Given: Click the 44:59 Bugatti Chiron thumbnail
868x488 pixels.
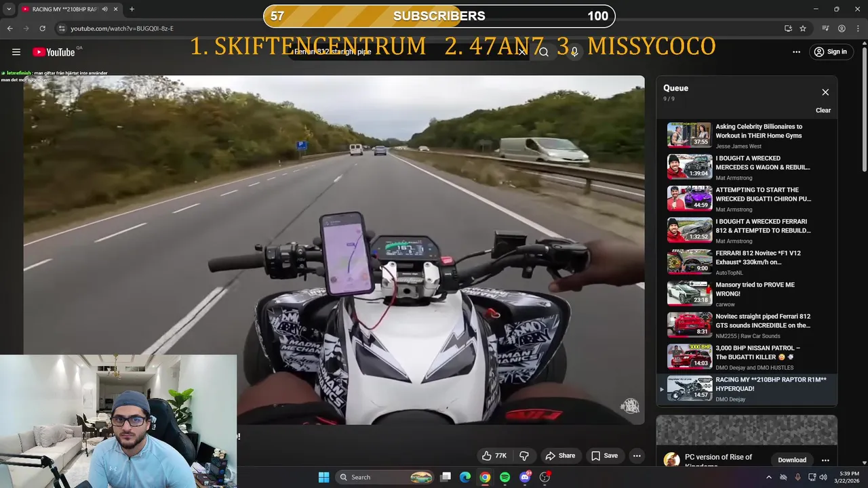Looking at the screenshot, I should 689,199.
